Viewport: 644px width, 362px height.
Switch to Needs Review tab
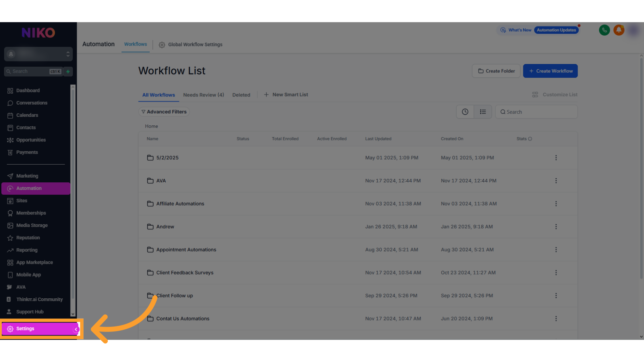203,95
